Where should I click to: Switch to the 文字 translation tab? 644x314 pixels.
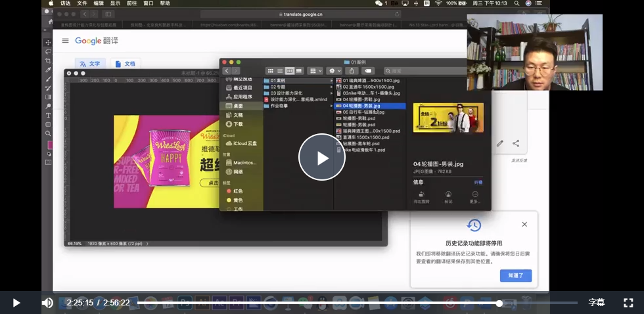90,64
